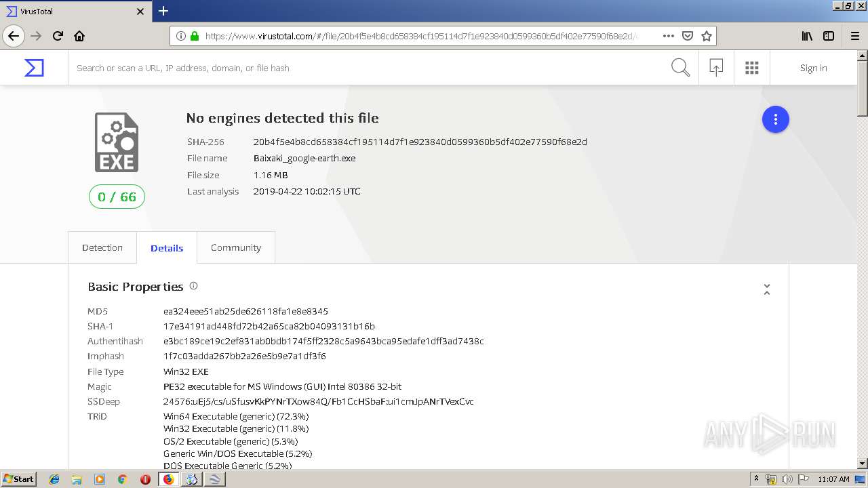Click the Sign in link
The image size is (868, 488).
(x=813, y=68)
